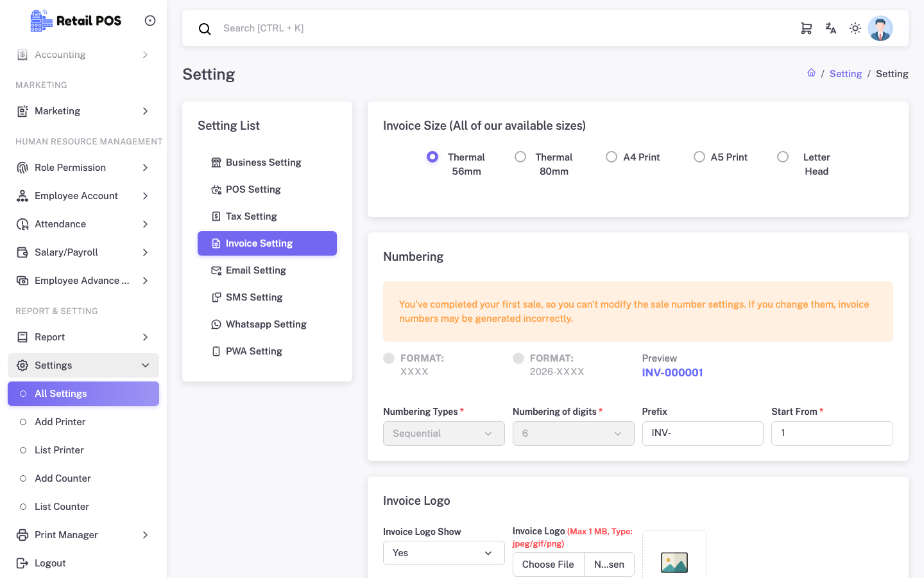Click the Choose File button
Viewport: 924px width, 578px height.
tap(548, 565)
